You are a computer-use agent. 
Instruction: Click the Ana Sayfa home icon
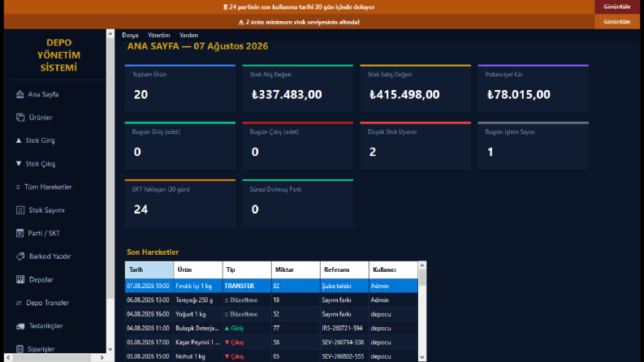click(x=19, y=94)
